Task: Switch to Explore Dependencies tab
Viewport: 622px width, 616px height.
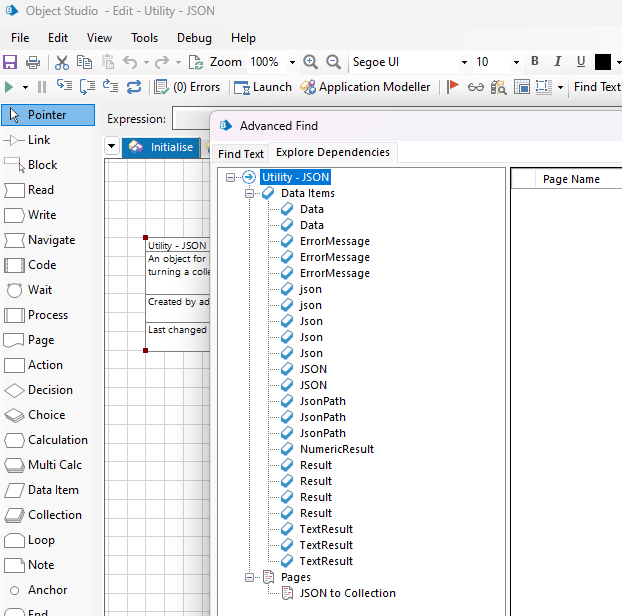Action: click(x=333, y=152)
